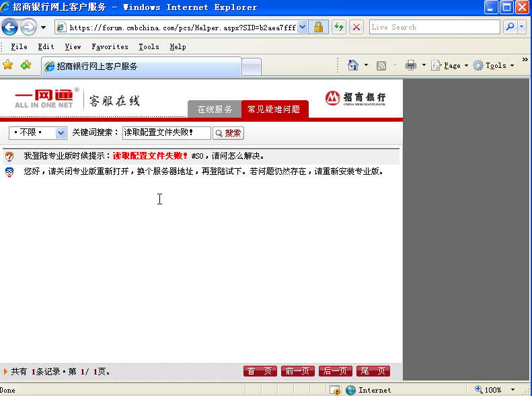532x396 pixels.
Task: Expand the zoom level dropdown arrow
Action: point(512,390)
